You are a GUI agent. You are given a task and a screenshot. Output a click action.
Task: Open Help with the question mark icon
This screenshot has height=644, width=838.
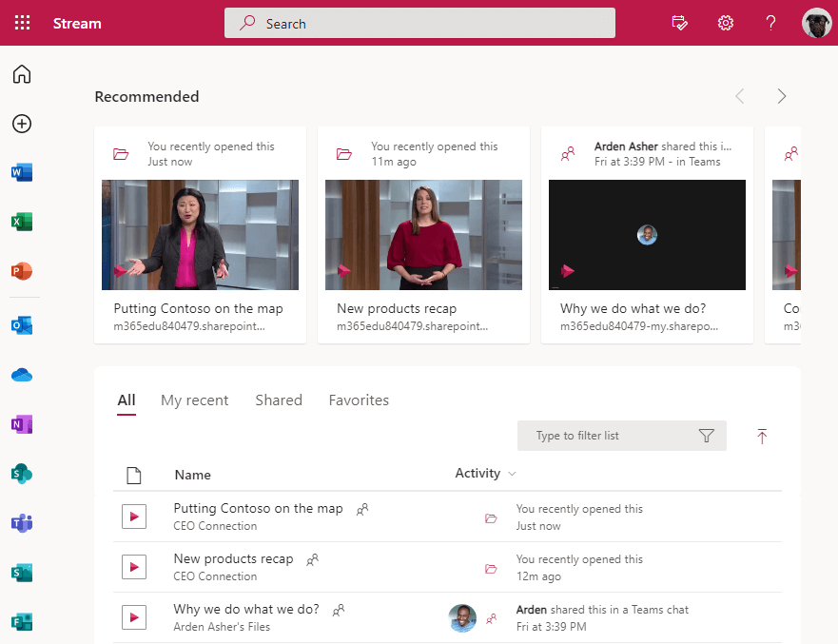coord(770,22)
